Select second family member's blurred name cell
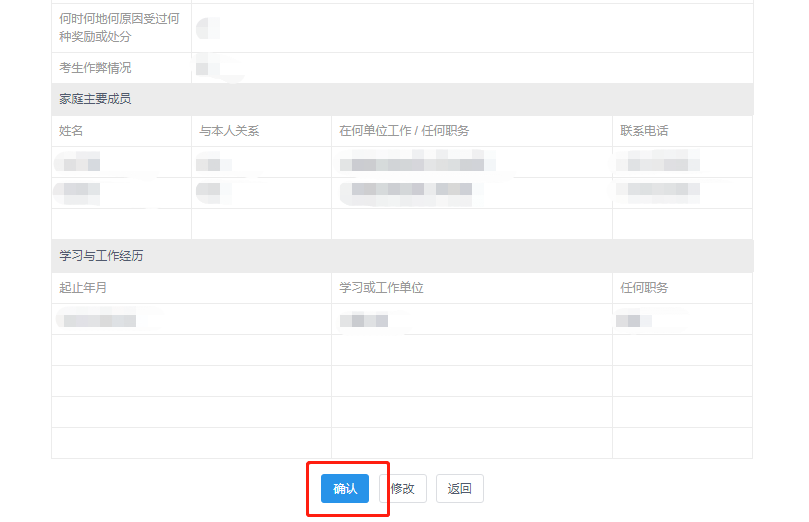809x522 pixels. [80, 190]
